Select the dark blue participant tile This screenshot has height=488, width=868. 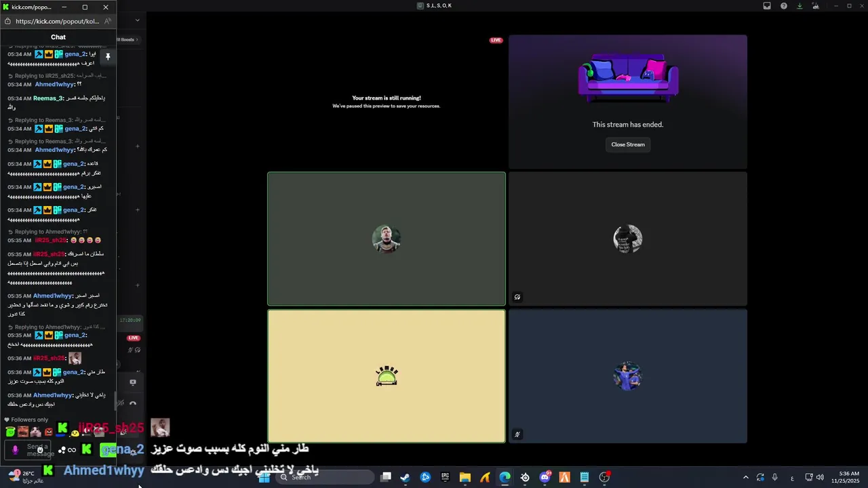click(628, 376)
